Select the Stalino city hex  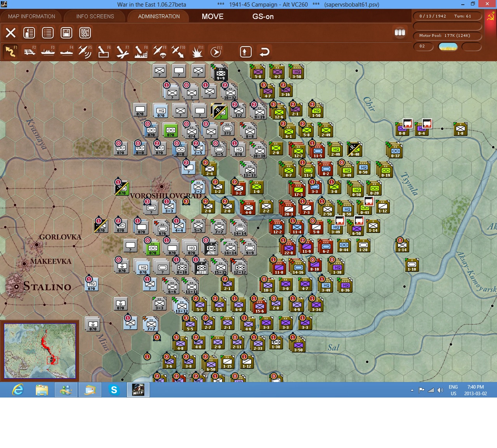(x=16, y=287)
